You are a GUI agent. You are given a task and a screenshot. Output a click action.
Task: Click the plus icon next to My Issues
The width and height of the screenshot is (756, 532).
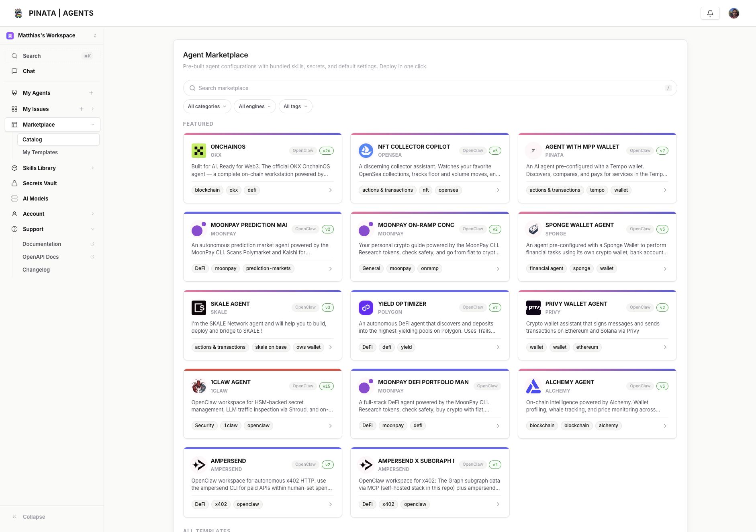pos(82,109)
